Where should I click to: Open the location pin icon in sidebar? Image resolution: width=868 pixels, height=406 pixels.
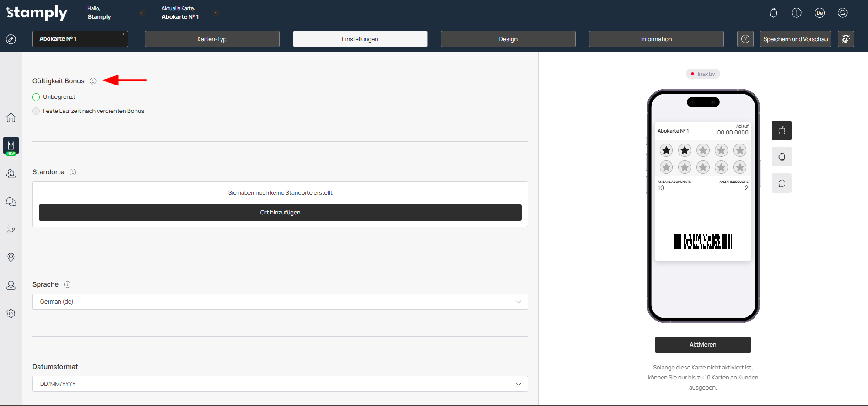11,257
